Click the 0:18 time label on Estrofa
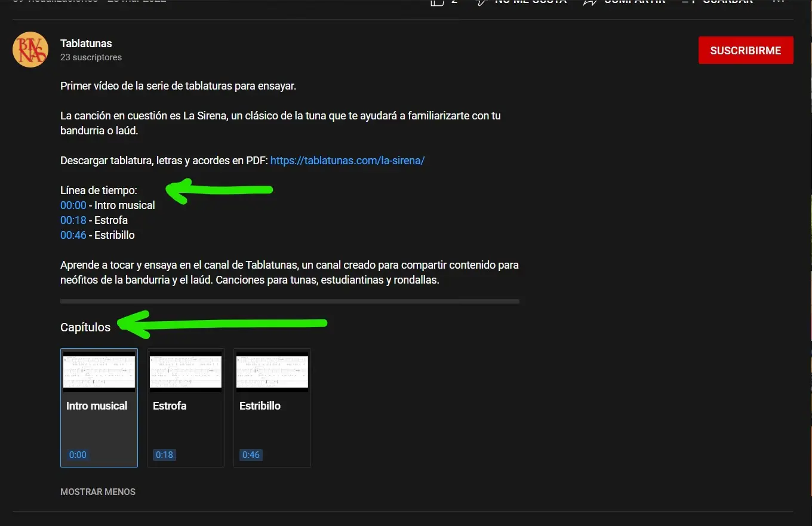812x526 pixels. [164, 454]
